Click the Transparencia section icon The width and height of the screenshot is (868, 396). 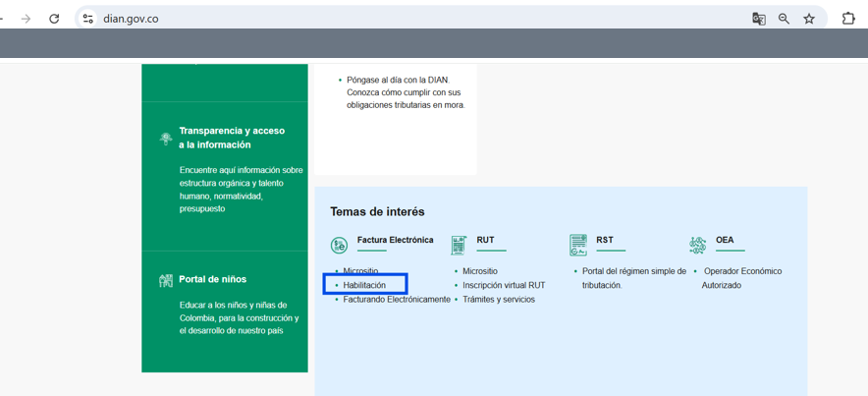click(x=164, y=139)
